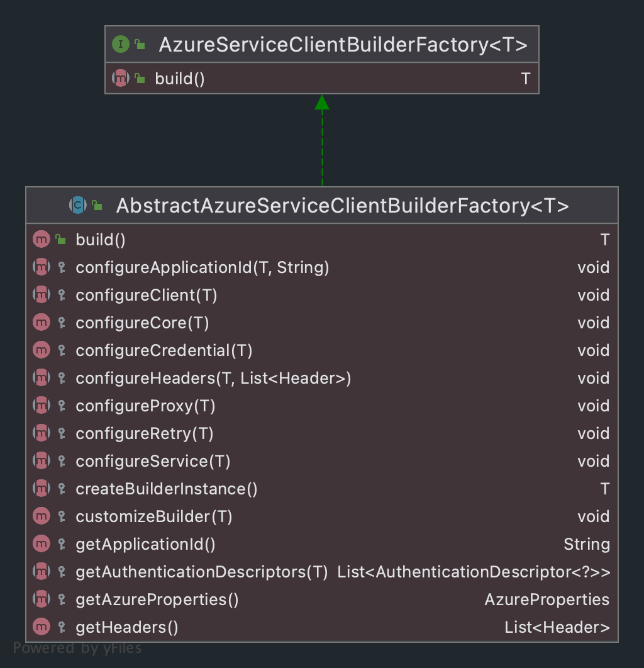This screenshot has width=644, height=668.
Task: Select configureService(T) method
Action: tap(153, 462)
